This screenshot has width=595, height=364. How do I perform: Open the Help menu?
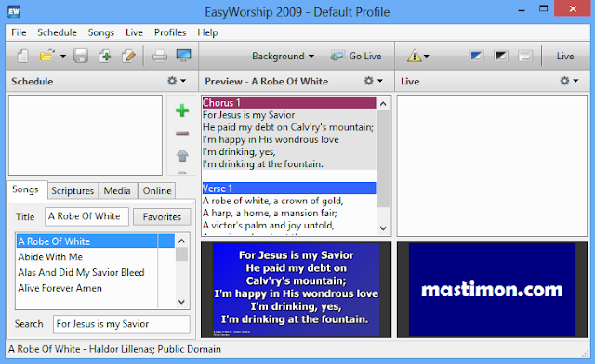click(207, 32)
